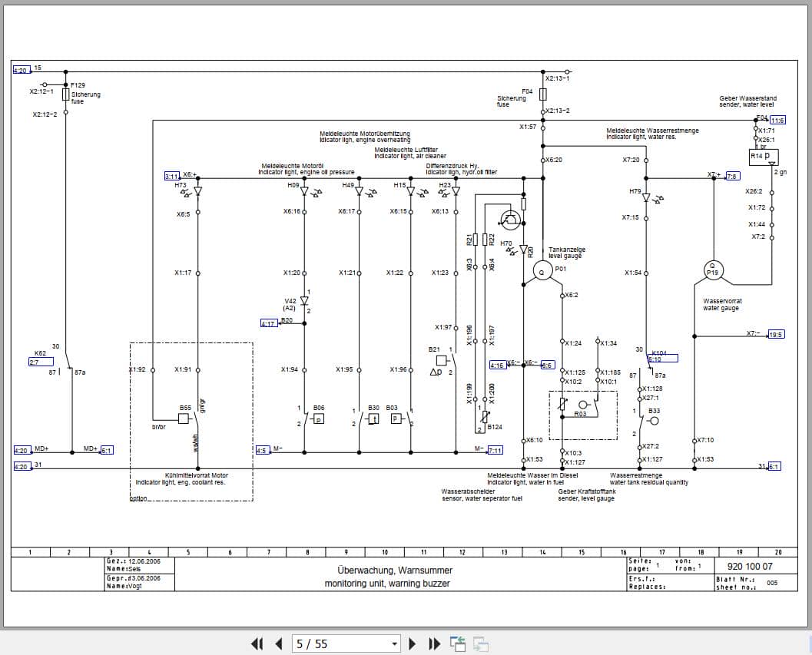Screen dimensions: 812x655
Task: Click the P01 level gauge label
Action: [x=560, y=269]
